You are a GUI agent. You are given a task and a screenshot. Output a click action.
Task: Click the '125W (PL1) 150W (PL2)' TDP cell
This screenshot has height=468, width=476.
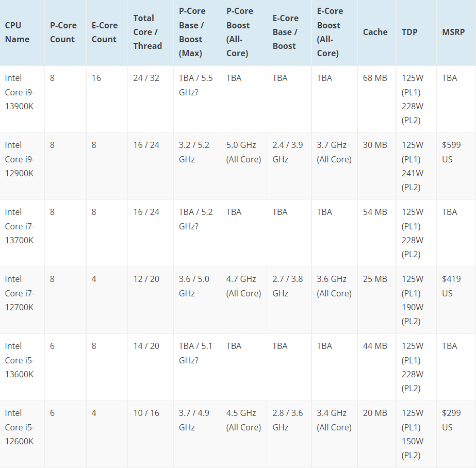tap(413, 434)
